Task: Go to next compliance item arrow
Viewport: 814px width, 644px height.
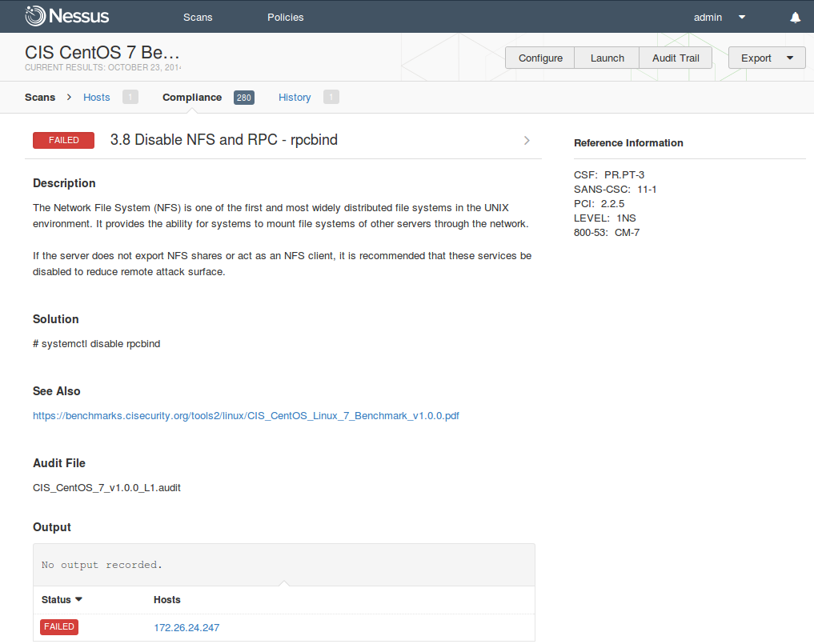Action: click(527, 140)
